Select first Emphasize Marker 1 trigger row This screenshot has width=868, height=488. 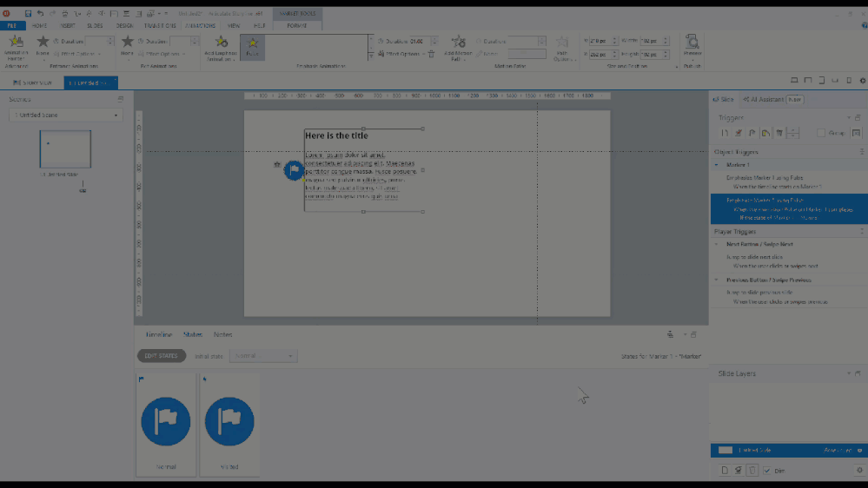[790, 182]
